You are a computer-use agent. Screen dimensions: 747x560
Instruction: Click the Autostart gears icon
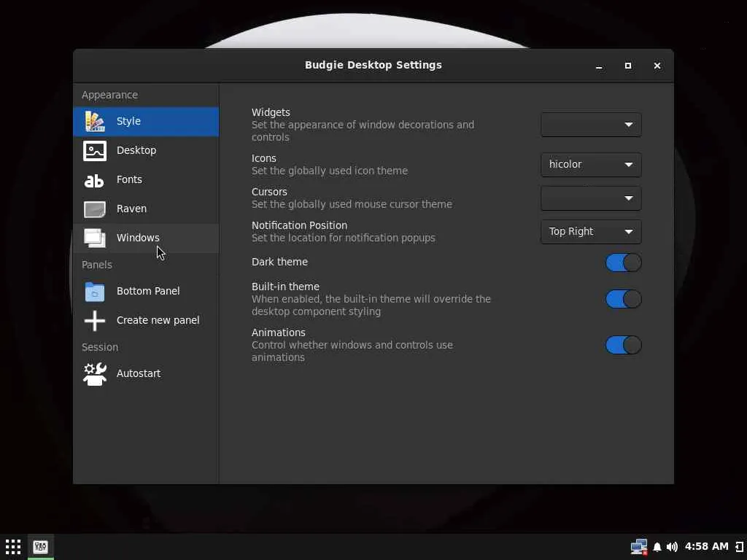[x=94, y=374]
